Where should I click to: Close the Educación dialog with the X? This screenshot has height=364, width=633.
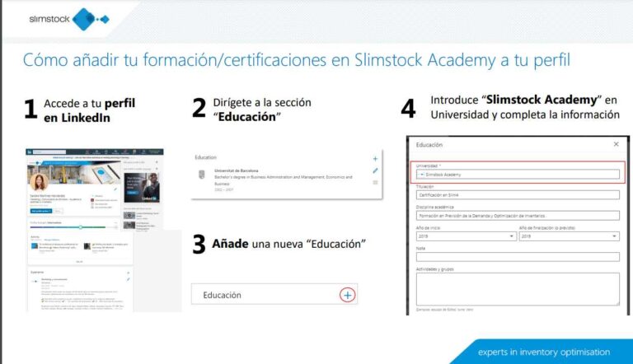point(616,144)
